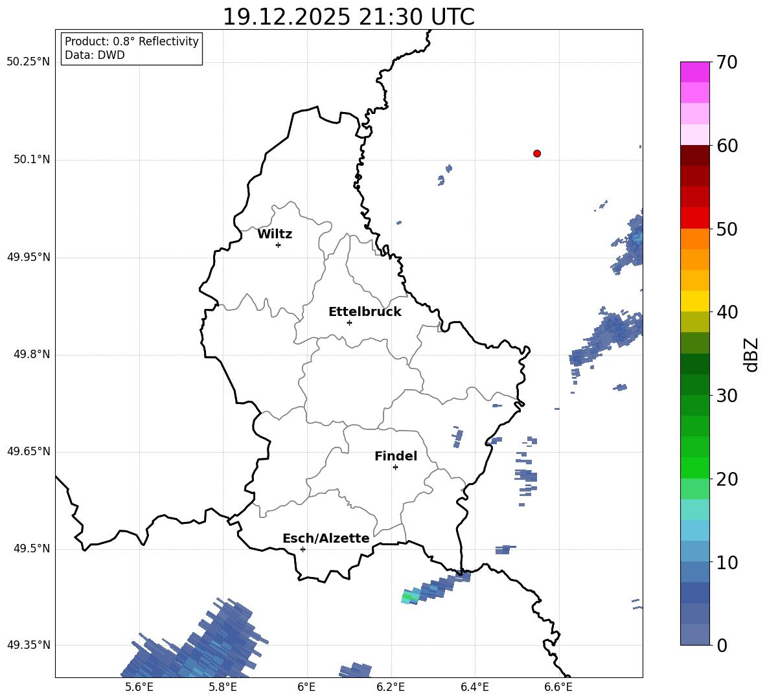Click the longitude label 6.4°E
This screenshot has height=700, width=767.
pyautogui.click(x=474, y=687)
